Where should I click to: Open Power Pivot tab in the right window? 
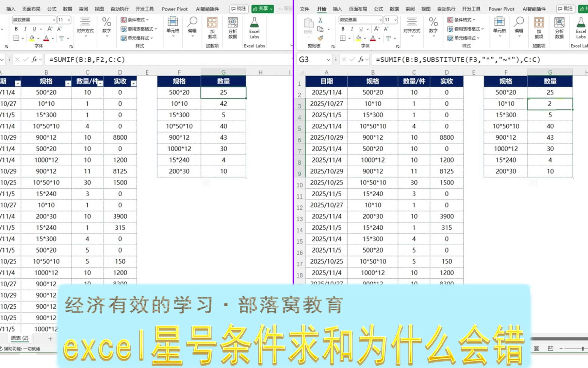click(x=501, y=9)
